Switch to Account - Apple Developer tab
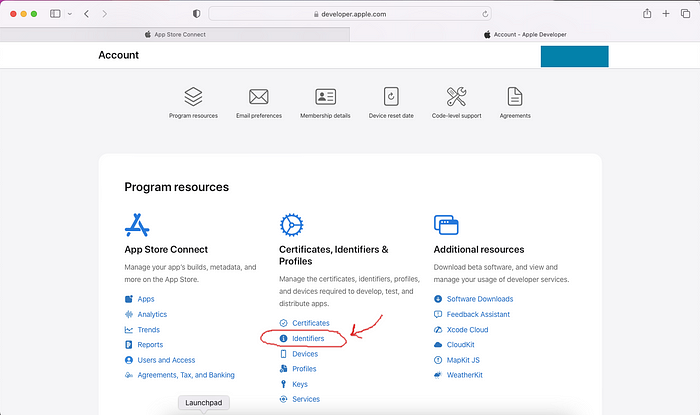Image resolution: width=700 pixels, height=415 pixels. [525, 34]
